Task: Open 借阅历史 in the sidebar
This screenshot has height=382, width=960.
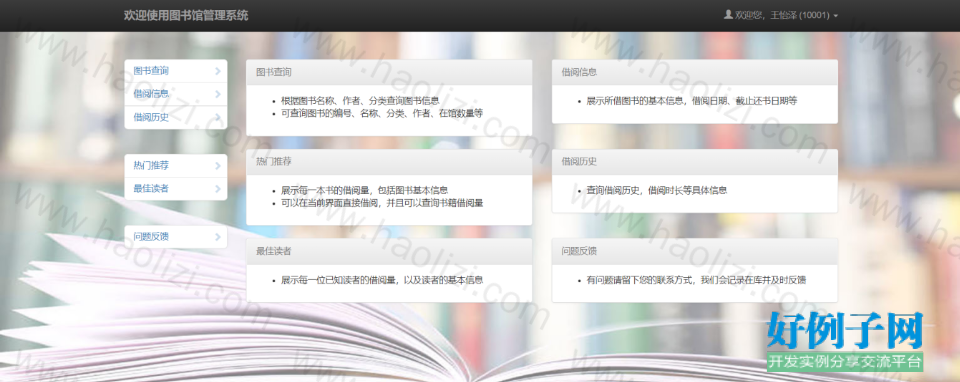Action: (176, 118)
